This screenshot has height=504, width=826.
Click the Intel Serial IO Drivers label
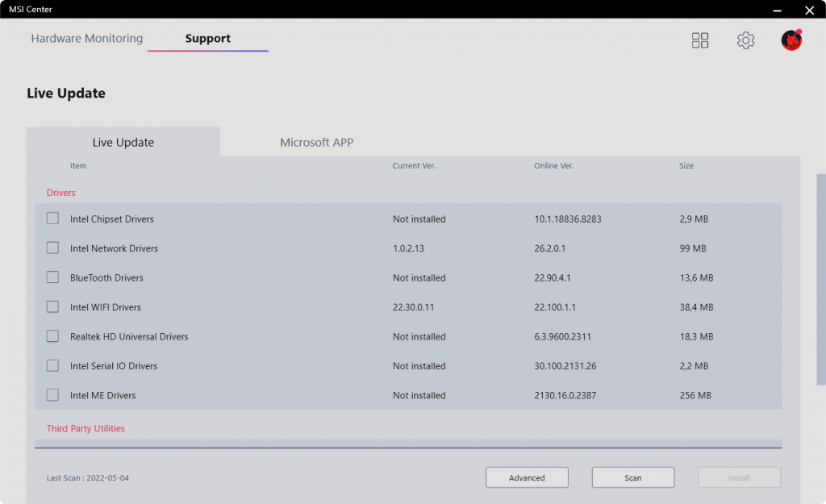click(x=114, y=366)
